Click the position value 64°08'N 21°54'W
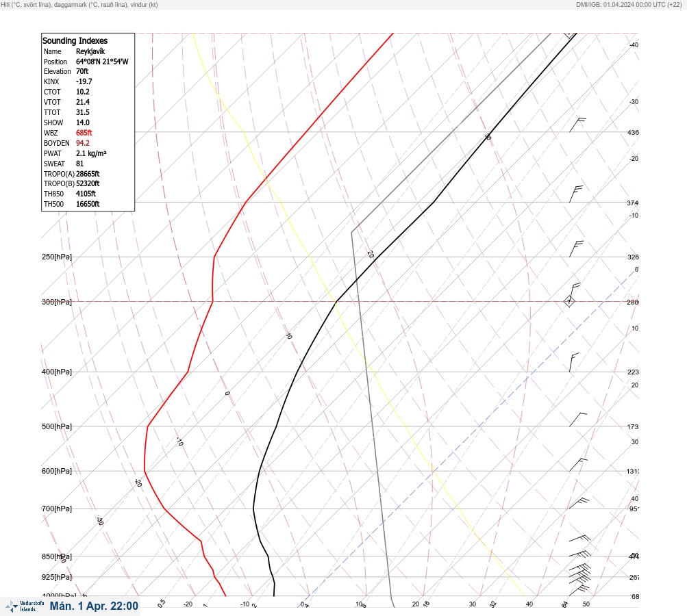Image resolution: width=687 pixels, height=616 pixels. pyautogui.click(x=102, y=62)
